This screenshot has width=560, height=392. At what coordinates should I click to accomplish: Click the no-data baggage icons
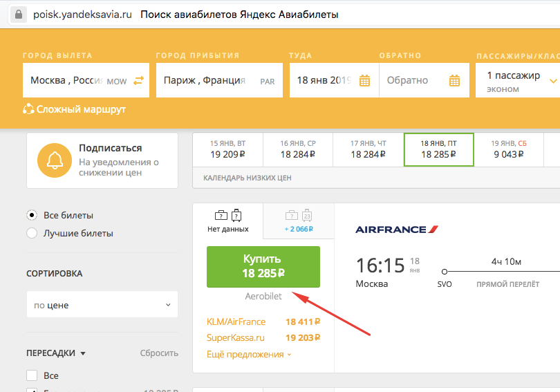tap(228, 215)
